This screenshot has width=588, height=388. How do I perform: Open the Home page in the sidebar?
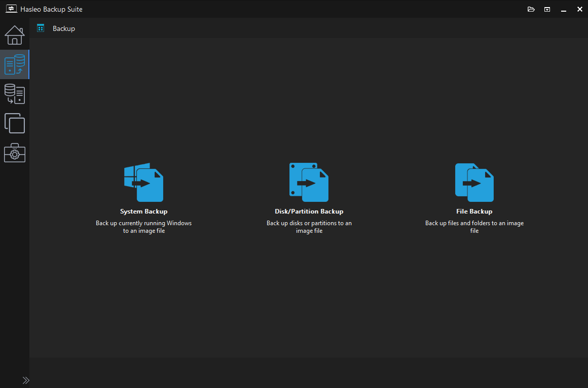15,35
